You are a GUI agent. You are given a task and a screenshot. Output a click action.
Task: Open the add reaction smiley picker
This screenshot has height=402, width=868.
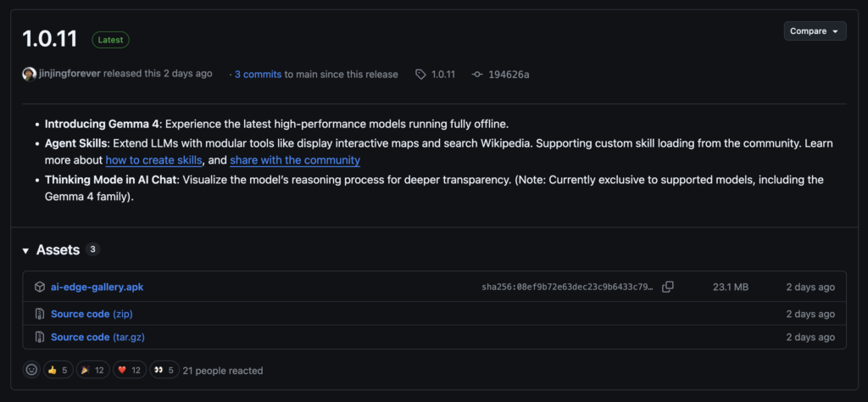tap(31, 370)
